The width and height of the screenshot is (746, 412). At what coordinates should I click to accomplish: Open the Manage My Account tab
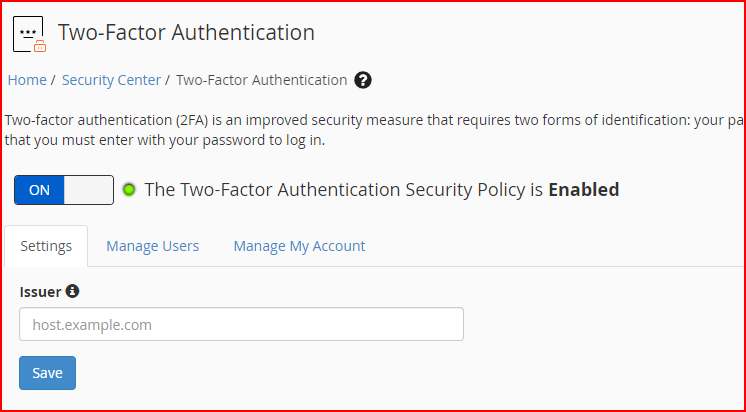click(299, 246)
